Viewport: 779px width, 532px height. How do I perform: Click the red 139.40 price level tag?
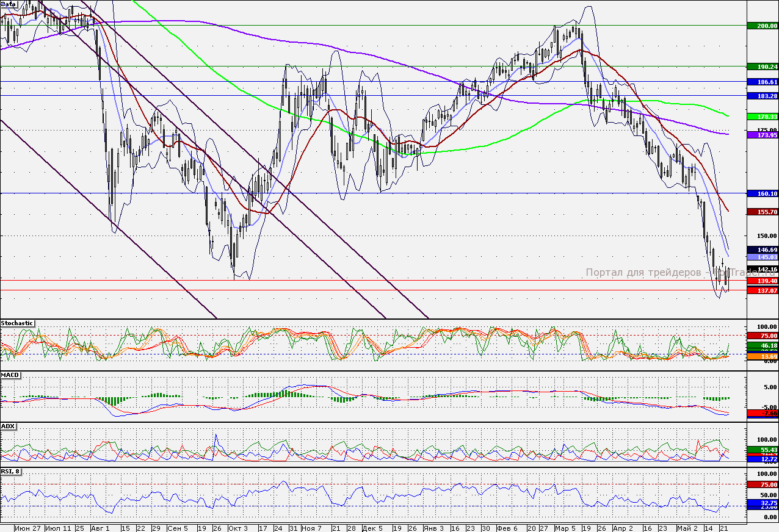pyautogui.click(x=763, y=281)
